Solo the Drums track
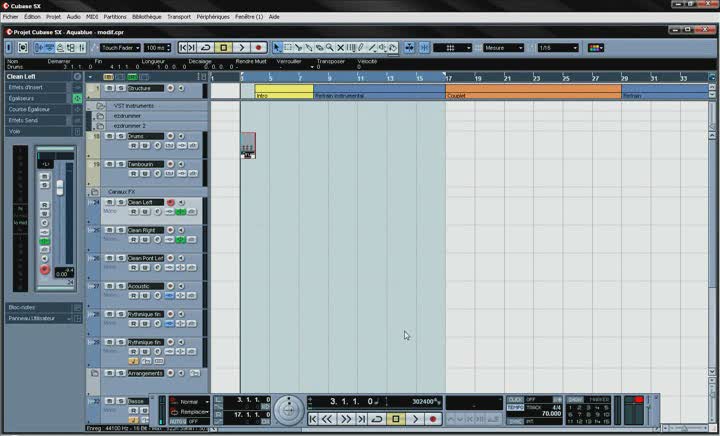The height and width of the screenshot is (436, 720). (120, 136)
